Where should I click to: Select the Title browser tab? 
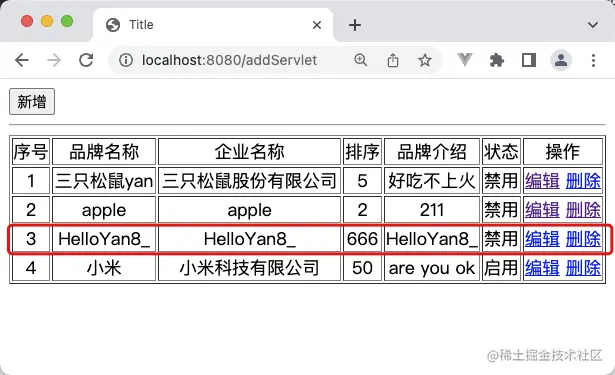[x=213, y=25]
